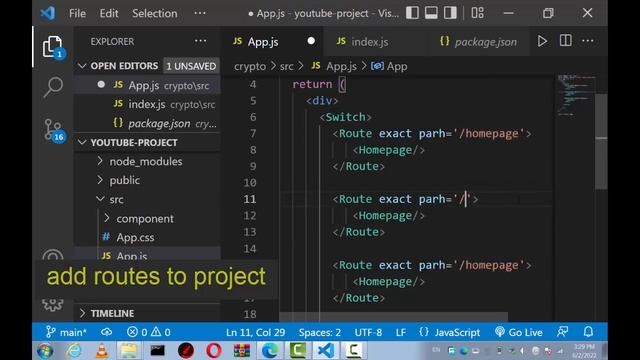Open VLC media player from the taskbar

click(x=102, y=351)
